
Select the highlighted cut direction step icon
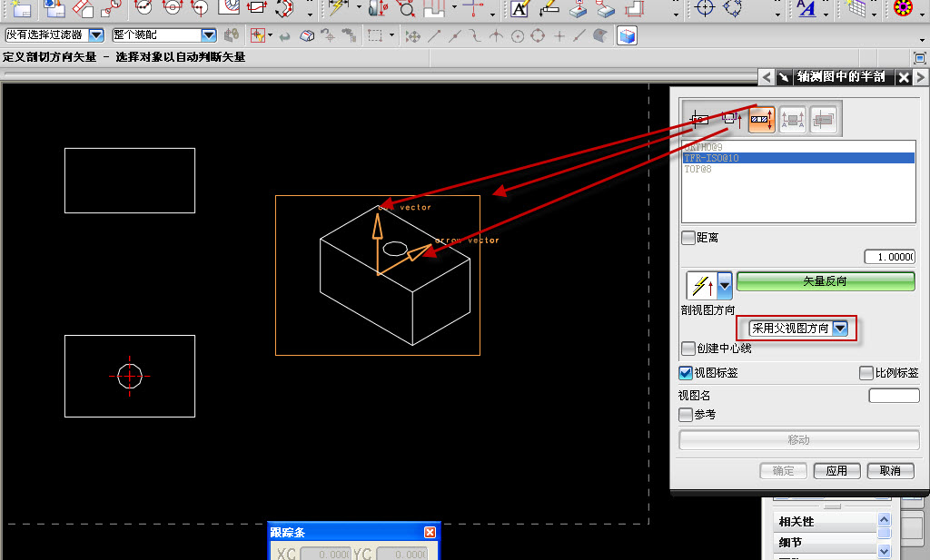(762, 119)
